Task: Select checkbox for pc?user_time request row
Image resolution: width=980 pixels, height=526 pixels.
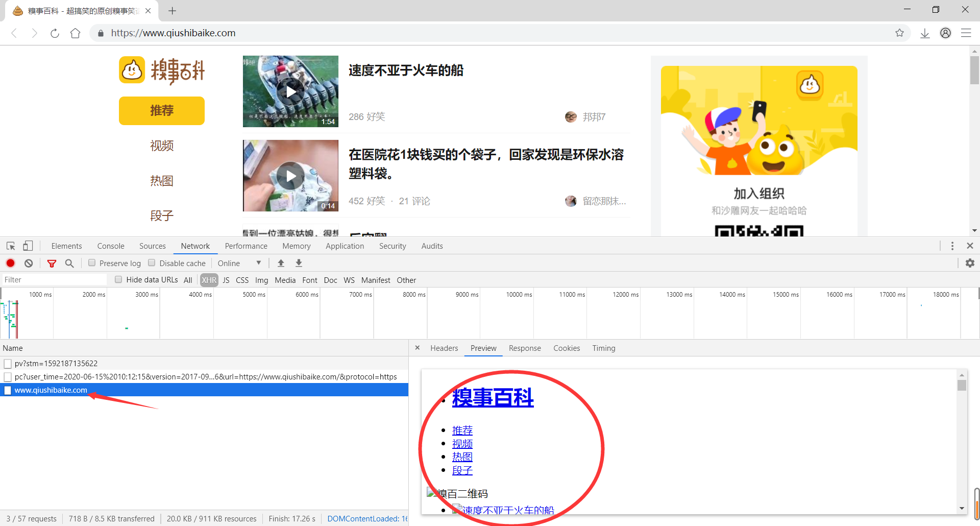Action: [8, 377]
